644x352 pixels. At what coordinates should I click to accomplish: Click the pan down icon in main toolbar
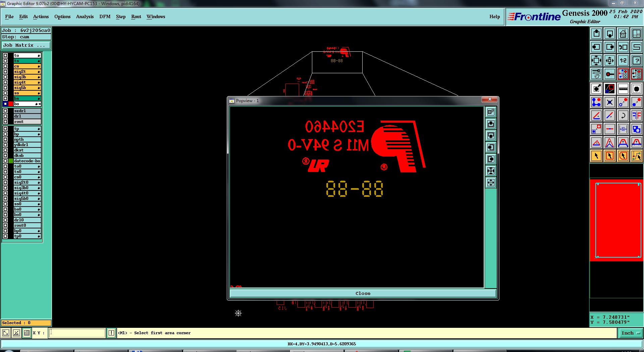coord(610,34)
